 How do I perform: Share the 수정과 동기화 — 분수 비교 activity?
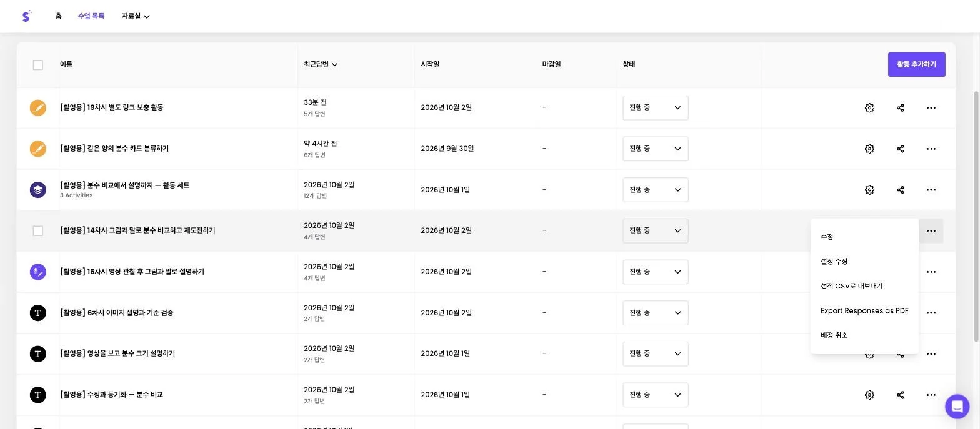(900, 395)
